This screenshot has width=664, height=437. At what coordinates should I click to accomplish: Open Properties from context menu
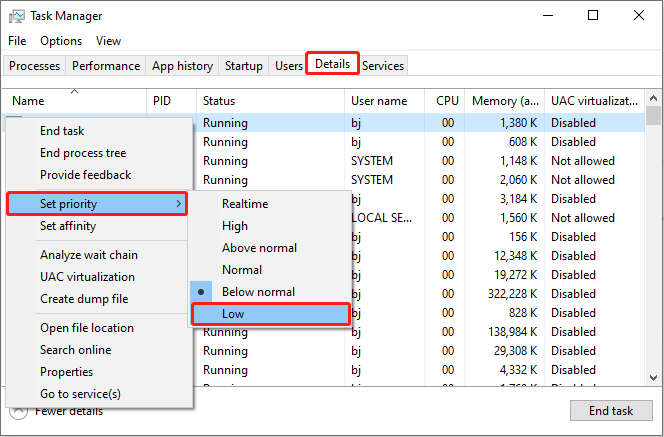[100, 372]
